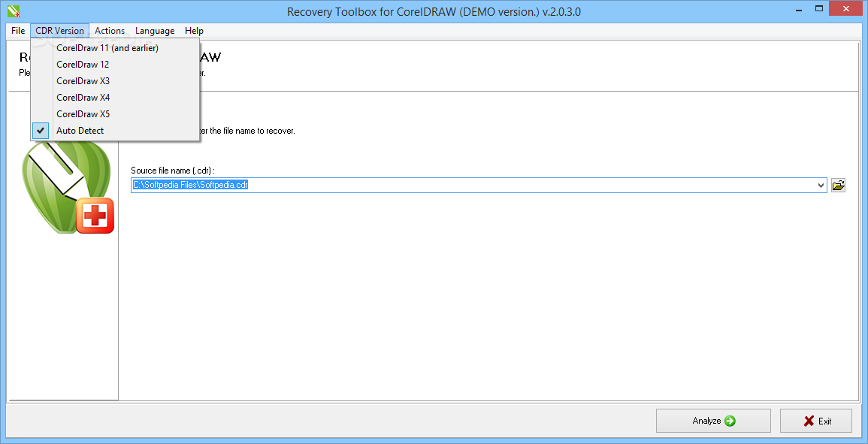Image resolution: width=868 pixels, height=444 pixels.
Task: Toggle the checked Auto Detect option
Action: [115, 131]
